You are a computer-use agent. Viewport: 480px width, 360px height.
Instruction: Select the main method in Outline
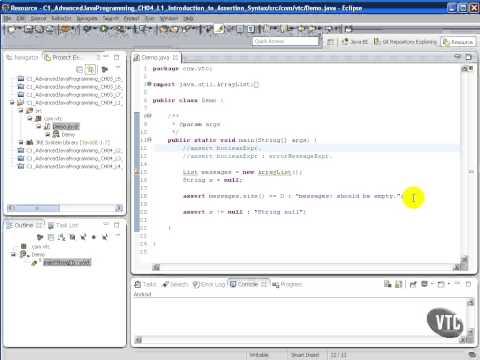click(x=67, y=262)
